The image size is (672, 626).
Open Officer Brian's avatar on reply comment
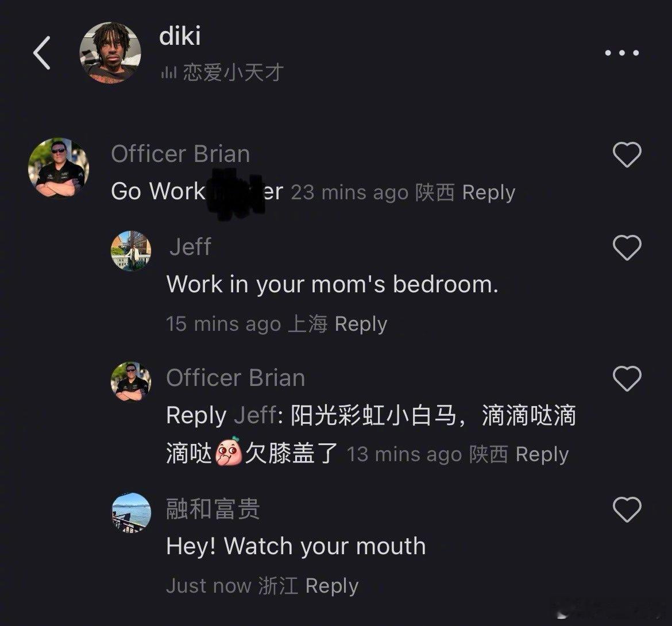[x=131, y=382]
